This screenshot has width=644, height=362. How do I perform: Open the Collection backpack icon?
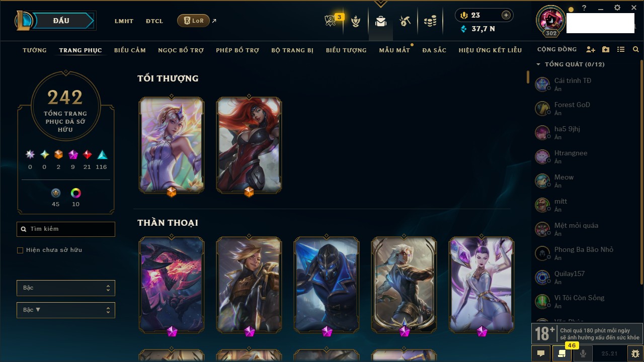pyautogui.click(x=381, y=21)
